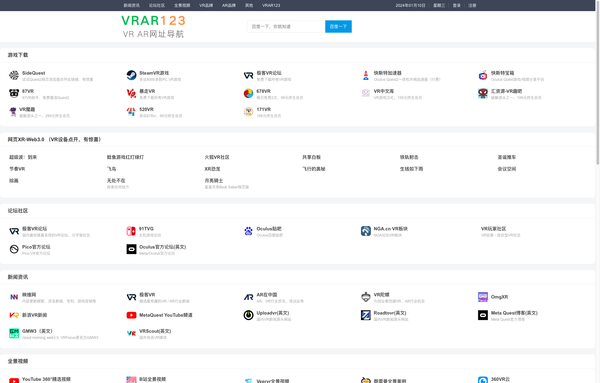Open the VRScout(英文) link

click(155, 331)
